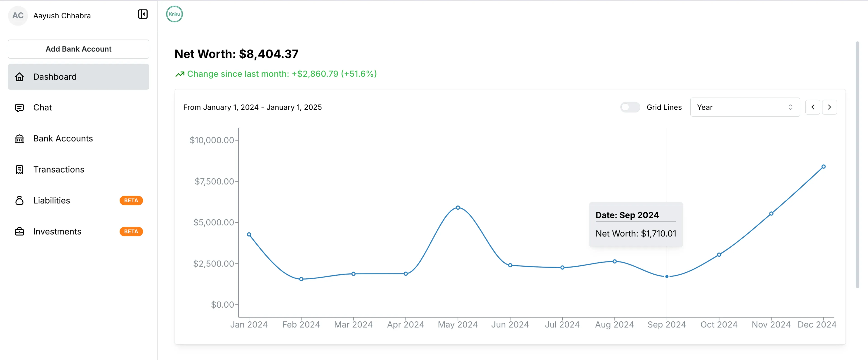The height and width of the screenshot is (360, 868).
Task: Toggle the Grid Lines switch
Action: pos(630,107)
